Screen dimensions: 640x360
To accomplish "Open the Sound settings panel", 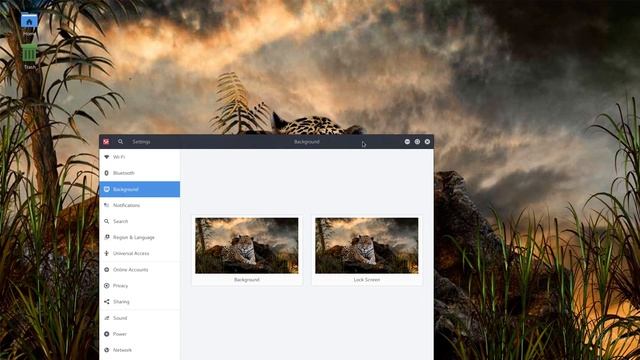I will click(x=140, y=318).
